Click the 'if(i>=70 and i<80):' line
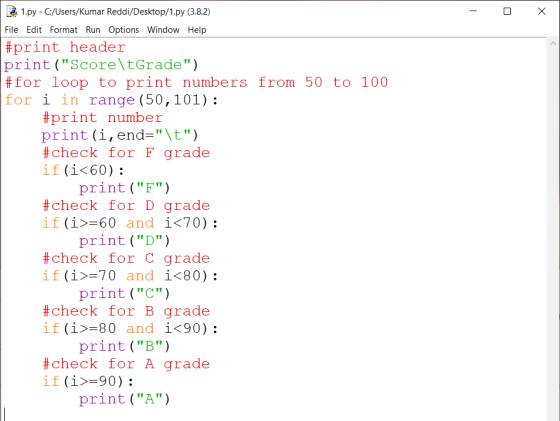 click(130, 276)
